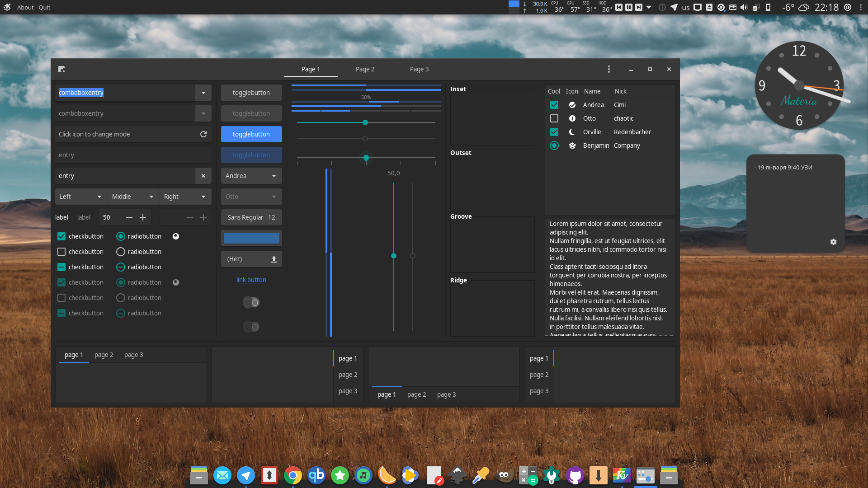Viewport: 868px width, 488px height.
Task: Open the About menu in the top panel
Action: [x=25, y=7]
